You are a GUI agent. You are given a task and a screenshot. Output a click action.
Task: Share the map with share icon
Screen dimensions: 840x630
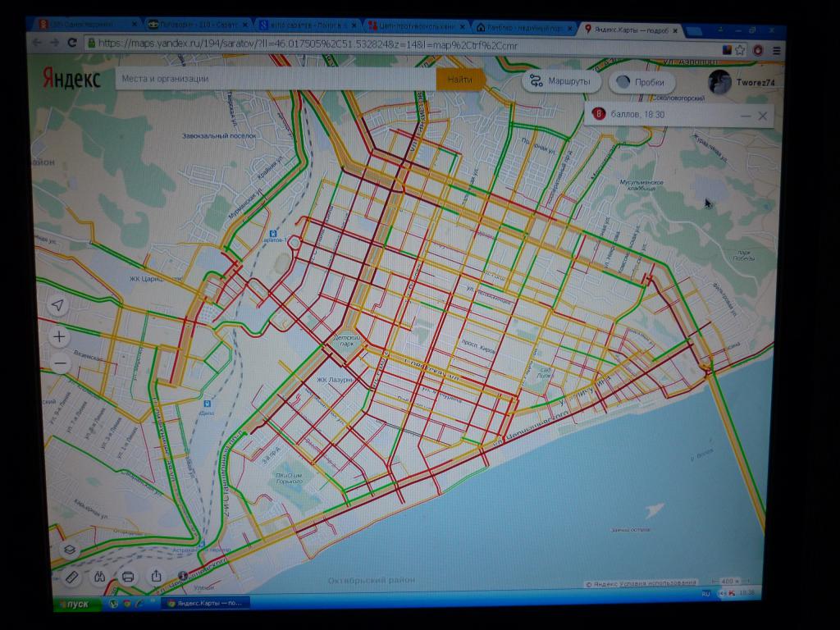pos(157,576)
